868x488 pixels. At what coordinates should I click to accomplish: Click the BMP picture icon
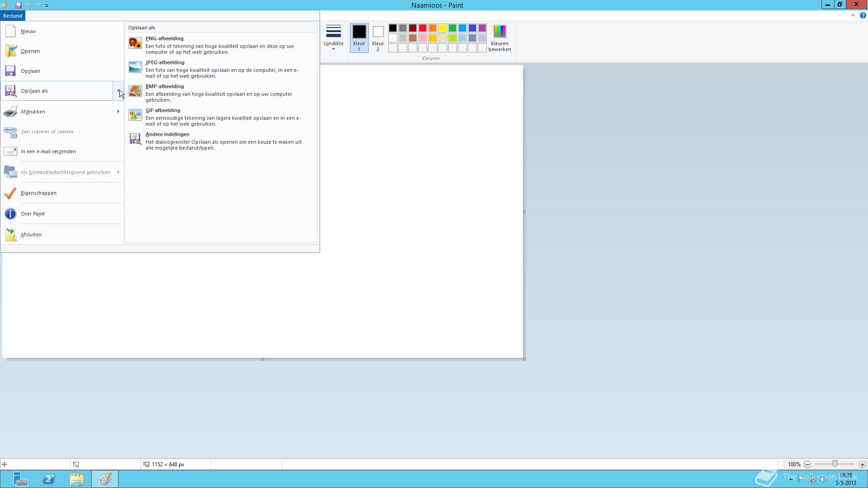135,91
